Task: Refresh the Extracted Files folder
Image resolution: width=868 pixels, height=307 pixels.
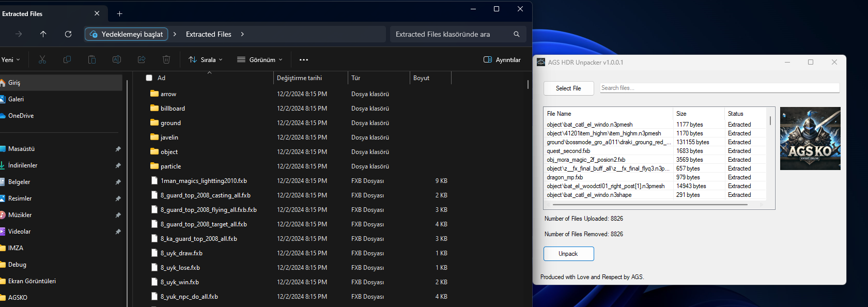Action: 68,34
